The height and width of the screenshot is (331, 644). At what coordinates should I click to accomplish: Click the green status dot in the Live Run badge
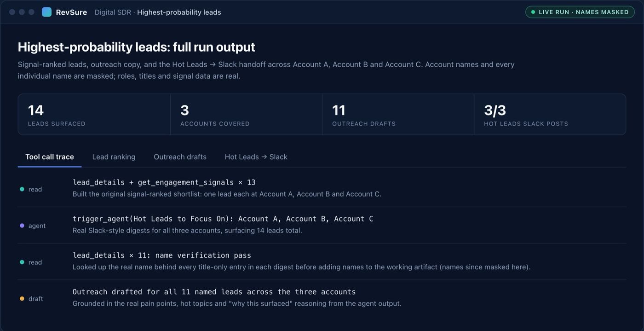tap(533, 12)
